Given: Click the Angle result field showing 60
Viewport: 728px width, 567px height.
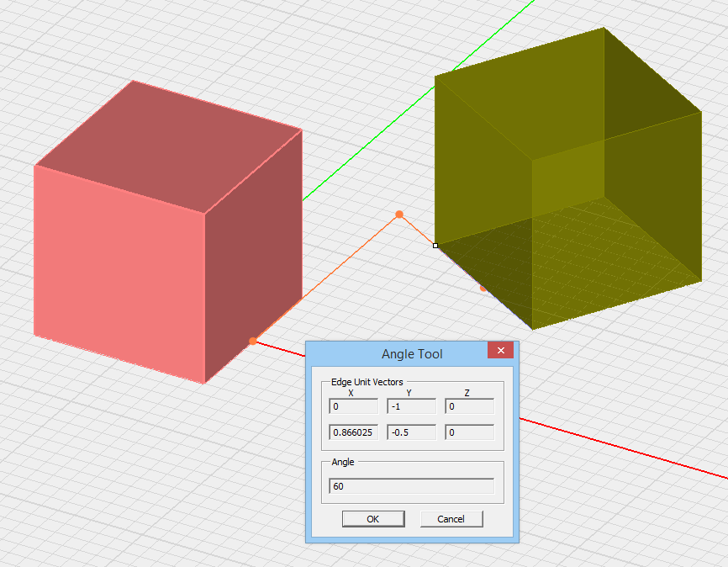Looking at the screenshot, I should pos(411,486).
